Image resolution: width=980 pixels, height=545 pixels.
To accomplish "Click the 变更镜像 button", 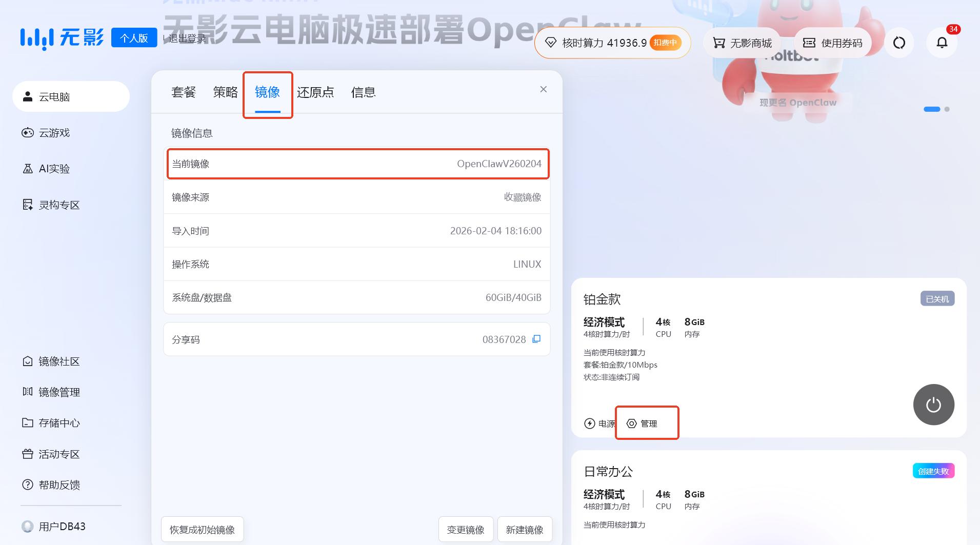I will [x=465, y=530].
